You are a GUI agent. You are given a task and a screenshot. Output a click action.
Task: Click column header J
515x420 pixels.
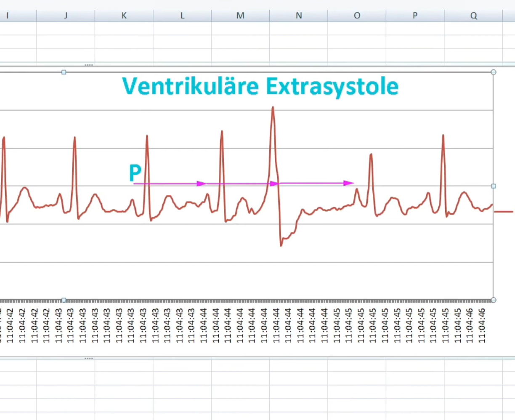(x=66, y=16)
